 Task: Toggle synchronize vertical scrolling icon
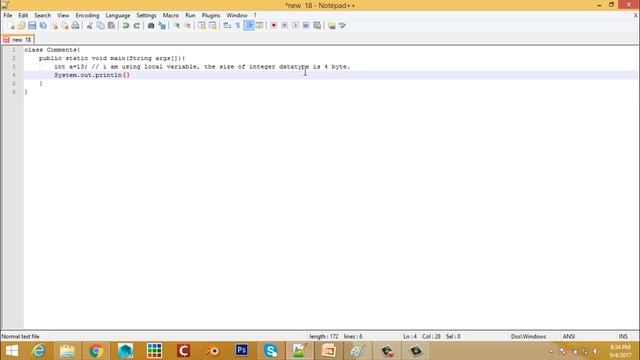(x=202, y=26)
